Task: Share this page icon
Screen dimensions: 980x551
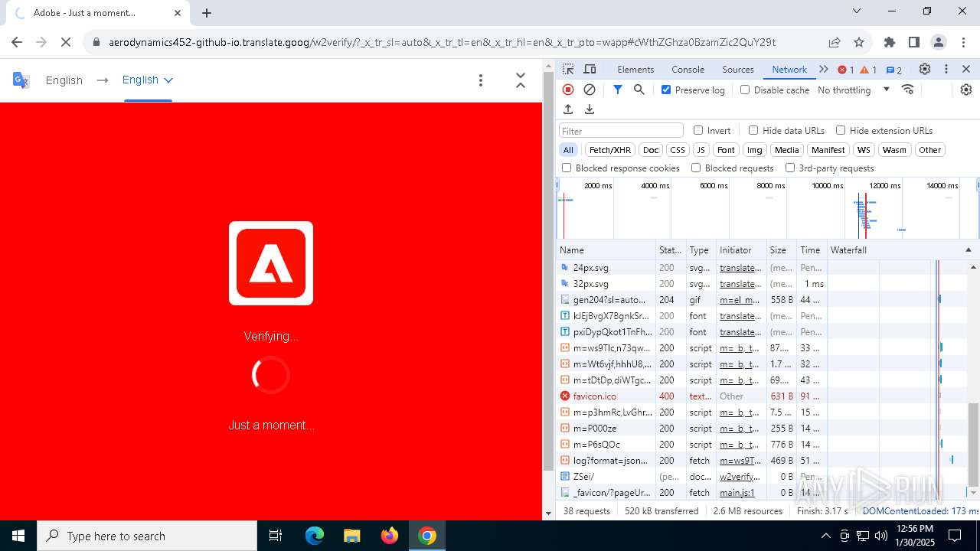Action: click(x=835, y=42)
